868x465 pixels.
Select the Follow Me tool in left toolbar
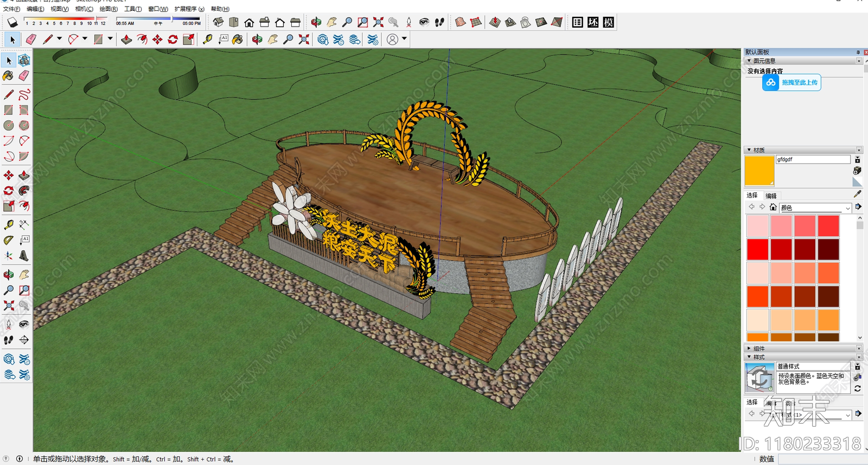click(x=24, y=191)
